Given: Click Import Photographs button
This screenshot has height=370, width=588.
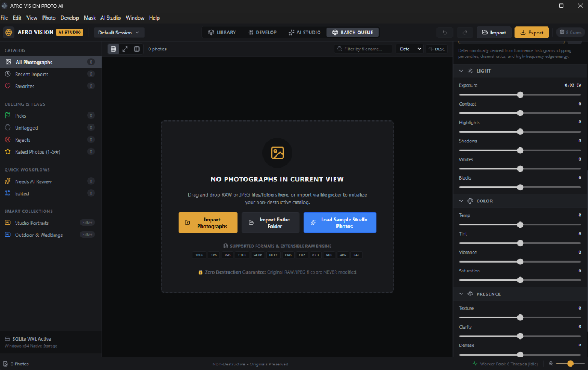Looking at the screenshot, I should pyautogui.click(x=208, y=223).
